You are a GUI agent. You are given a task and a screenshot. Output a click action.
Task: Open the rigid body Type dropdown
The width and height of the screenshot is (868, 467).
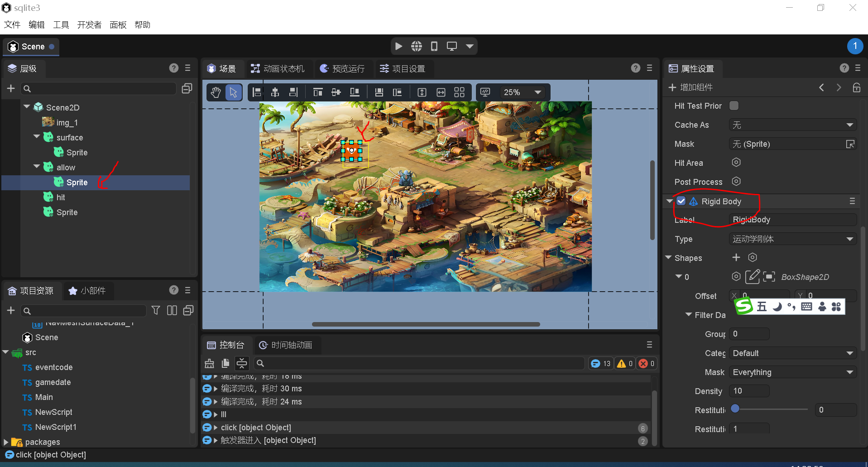tap(793, 239)
